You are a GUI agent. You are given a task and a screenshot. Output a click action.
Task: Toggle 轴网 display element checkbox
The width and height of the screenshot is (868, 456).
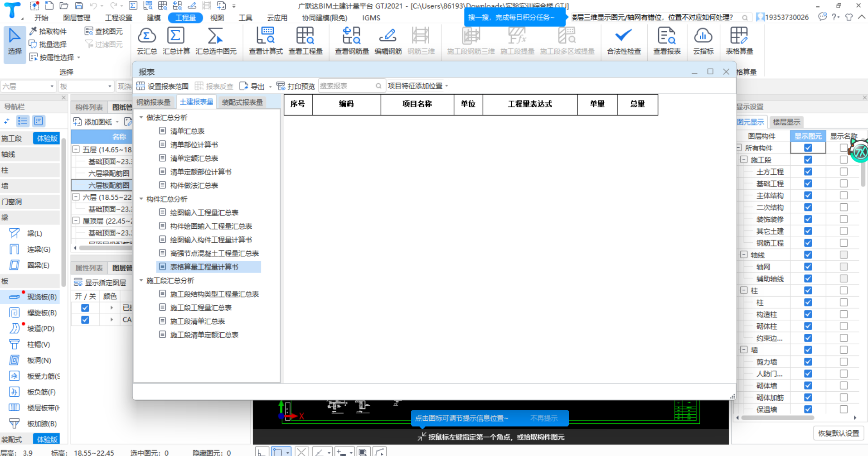[808, 267]
